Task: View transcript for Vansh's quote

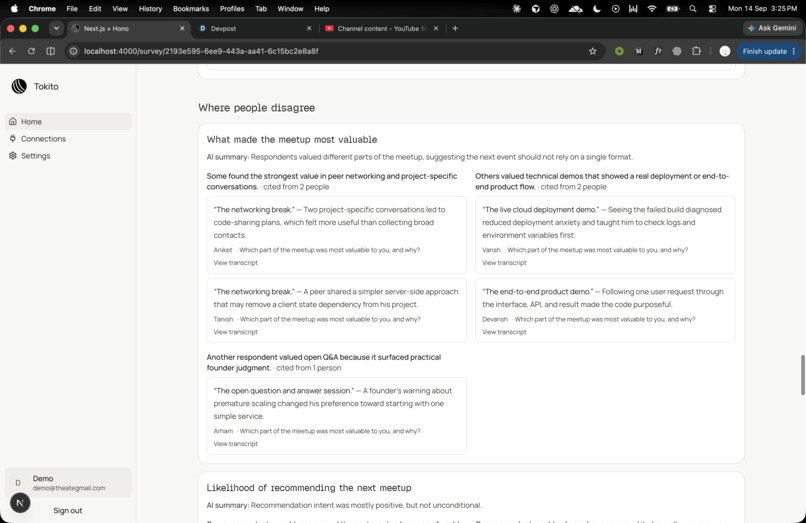Action: pyautogui.click(x=504, y=262)
